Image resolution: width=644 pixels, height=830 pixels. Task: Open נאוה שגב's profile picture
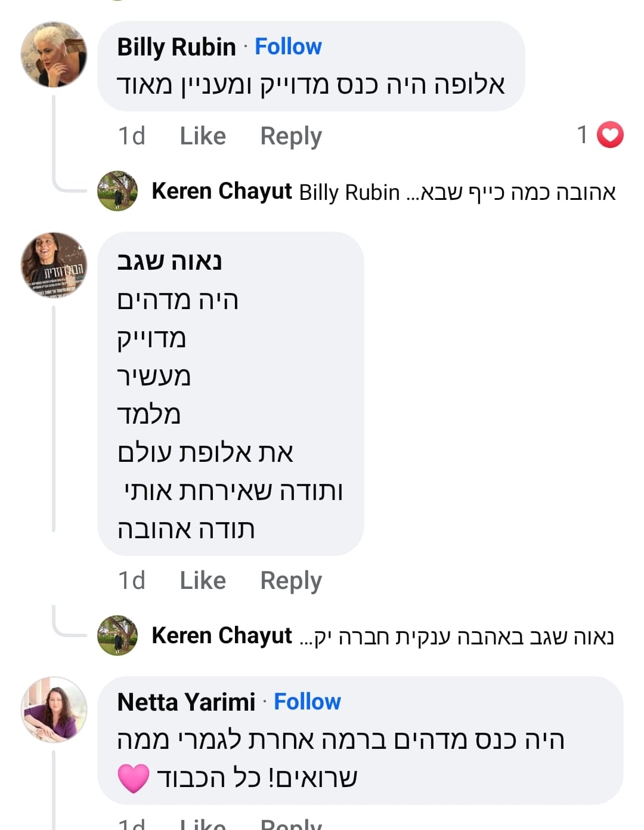(54, 265)
